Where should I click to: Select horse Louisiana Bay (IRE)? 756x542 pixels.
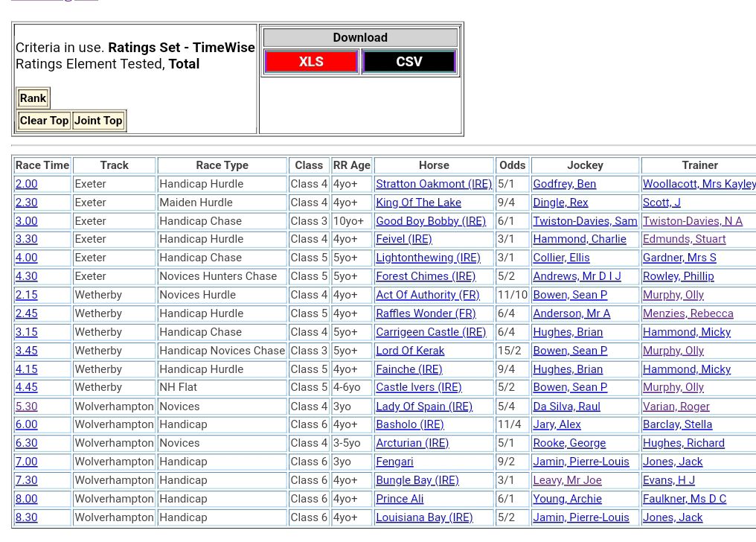(x=424, y=517)
